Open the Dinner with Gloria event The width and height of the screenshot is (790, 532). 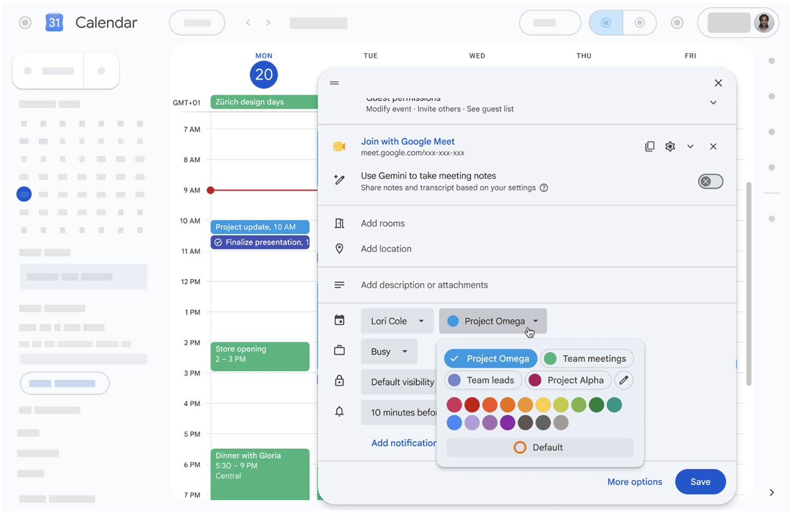click(260, 474)
